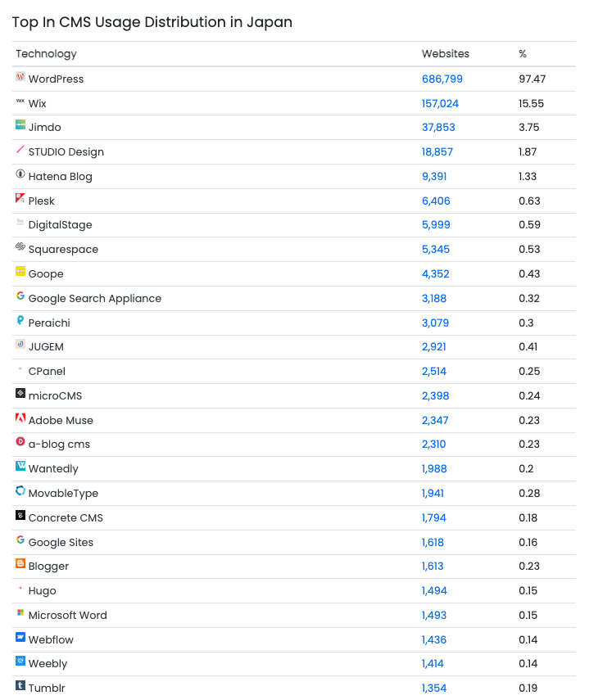
Task: Click the Wix logo icon
Action: click(20, 102)
